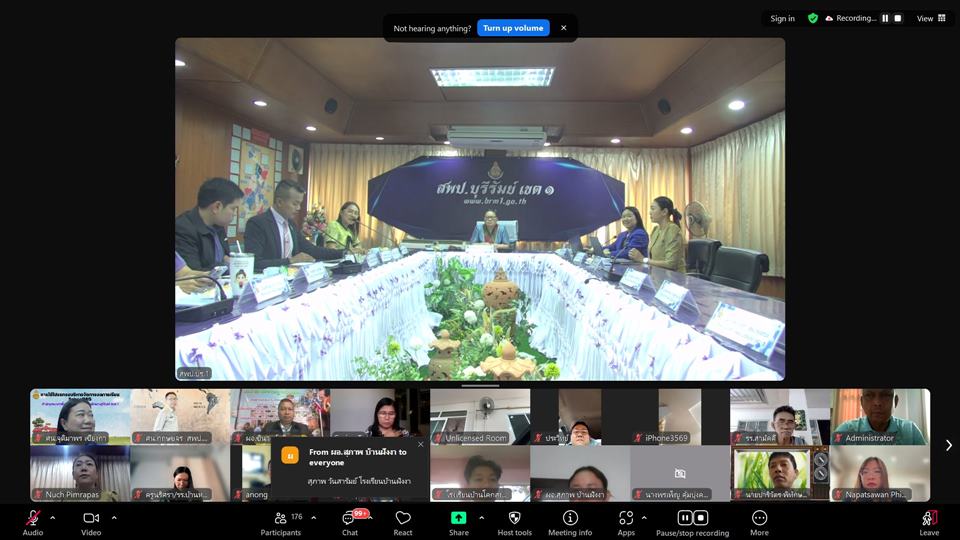Expand the caret beside Apps
Screen dimensions: 960x540
pyautogui.click(x=644, y=517)
